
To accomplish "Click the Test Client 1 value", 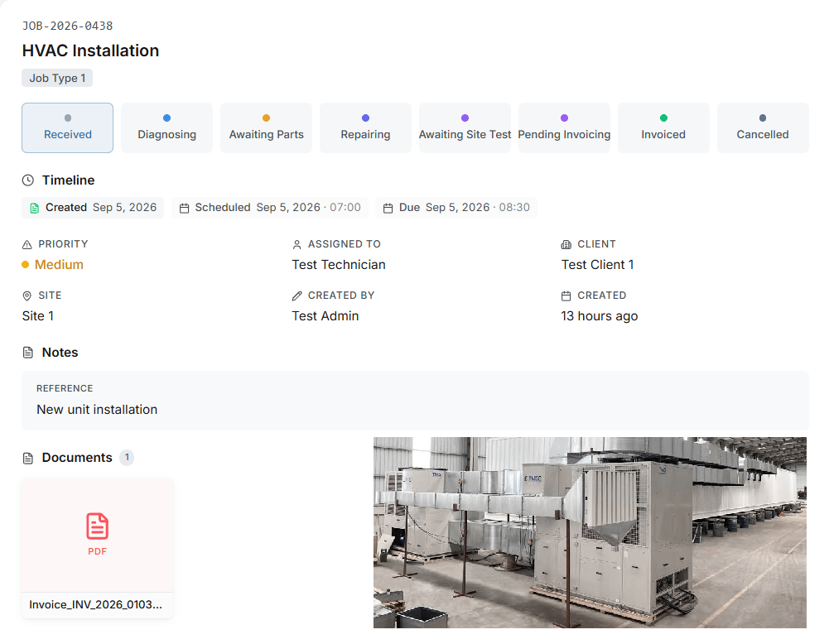I will [597, 265].
